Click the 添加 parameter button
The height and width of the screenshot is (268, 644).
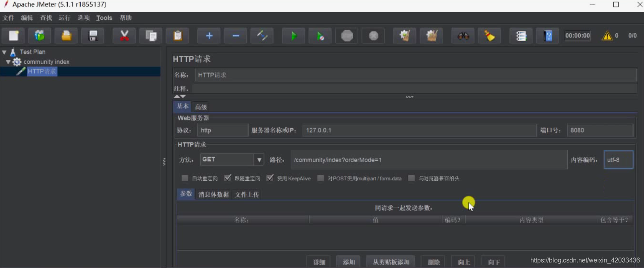coord(349,262)
